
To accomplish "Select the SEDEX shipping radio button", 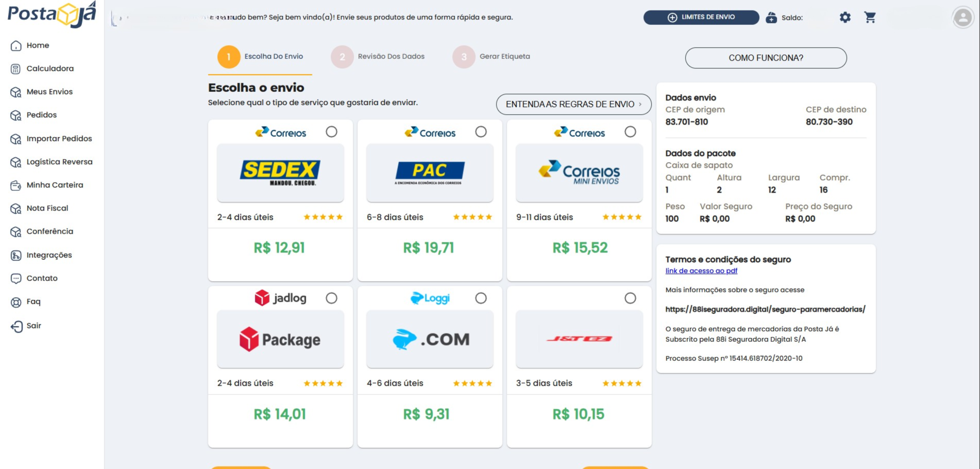I will pos(331,132).
